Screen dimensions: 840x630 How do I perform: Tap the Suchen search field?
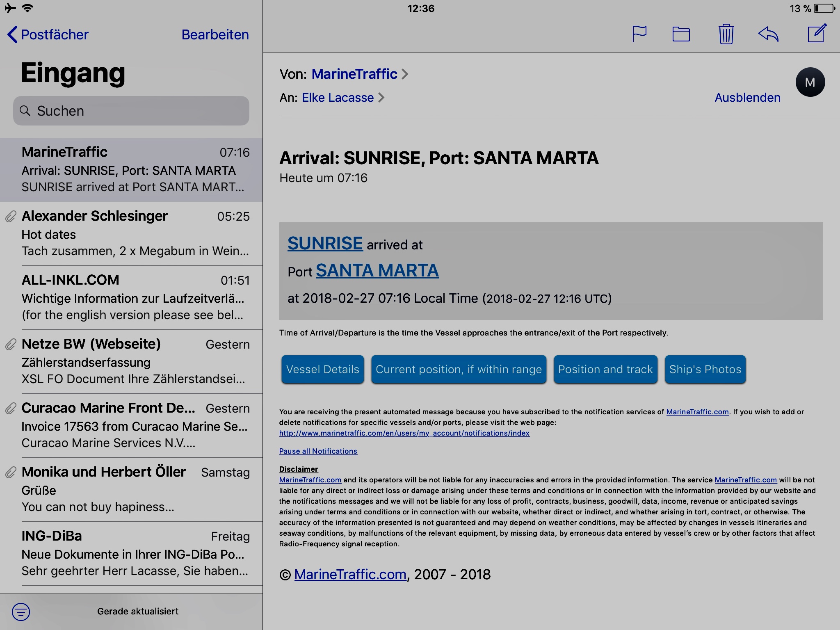click(131, 111)
